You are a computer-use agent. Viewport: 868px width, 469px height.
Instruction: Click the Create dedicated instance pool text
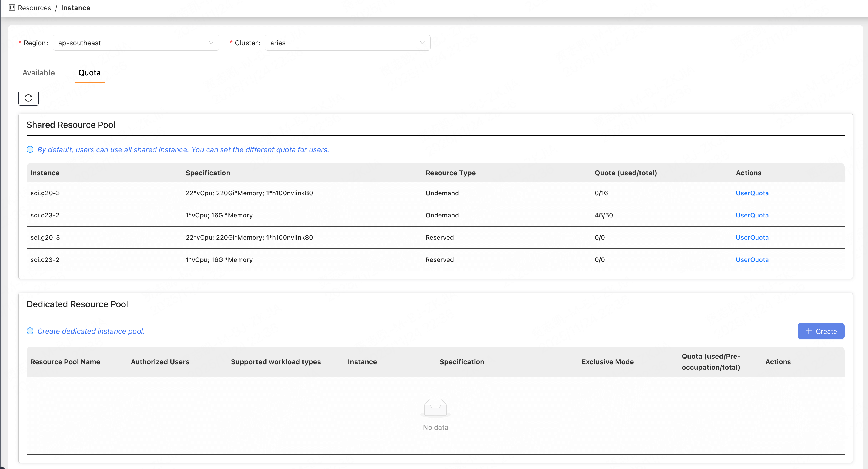91,331
